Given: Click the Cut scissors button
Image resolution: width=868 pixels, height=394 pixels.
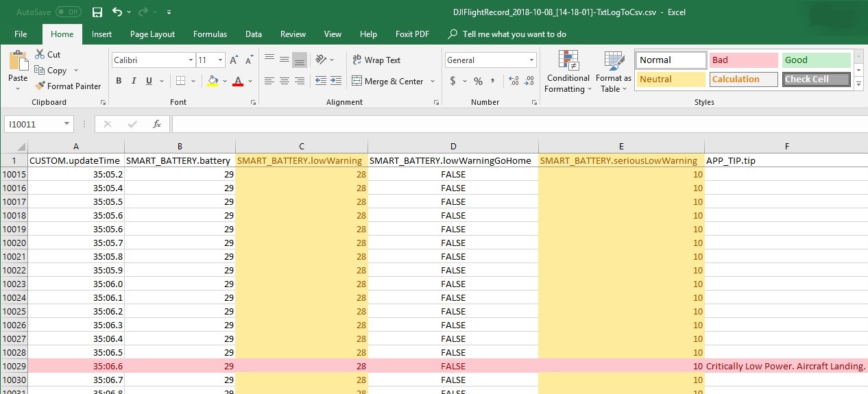Looking at the screenshot, I should 48,55.
